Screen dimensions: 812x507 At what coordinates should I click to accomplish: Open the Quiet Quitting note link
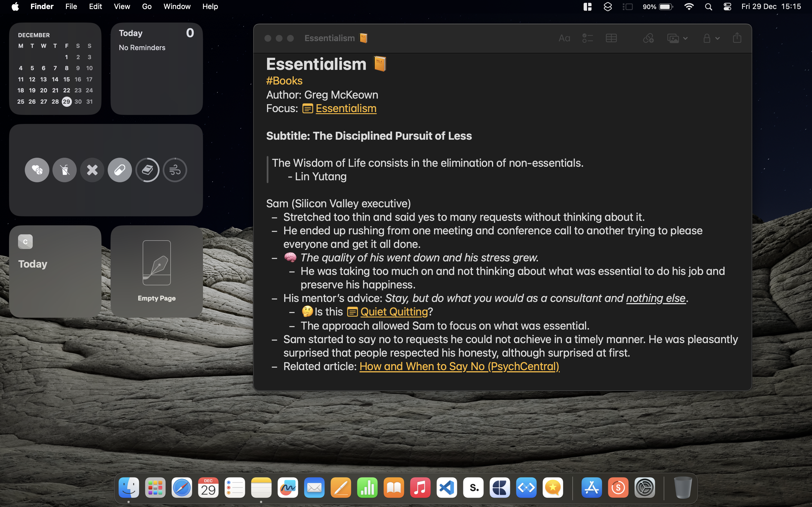(394, 312)
